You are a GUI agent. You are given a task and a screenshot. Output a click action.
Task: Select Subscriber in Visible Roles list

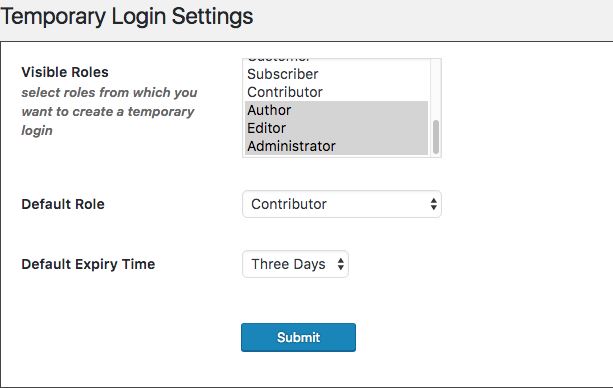[x=336, y=74]
